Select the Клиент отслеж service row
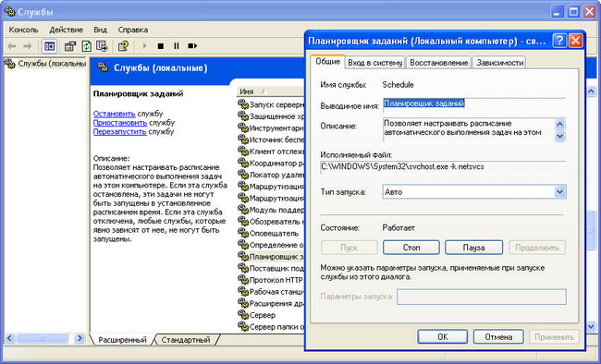The height and width of the screenshot is (364, 601). click(x=271, y=152)
